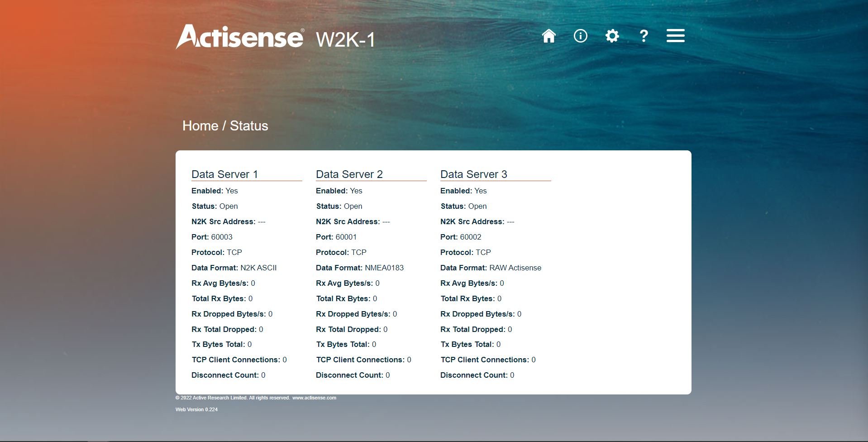Click the Web Version 0.224 footer text

click(196, 409)
